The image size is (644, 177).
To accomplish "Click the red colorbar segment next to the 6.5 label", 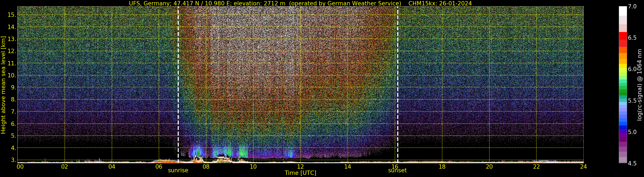I will click(623, 36).
